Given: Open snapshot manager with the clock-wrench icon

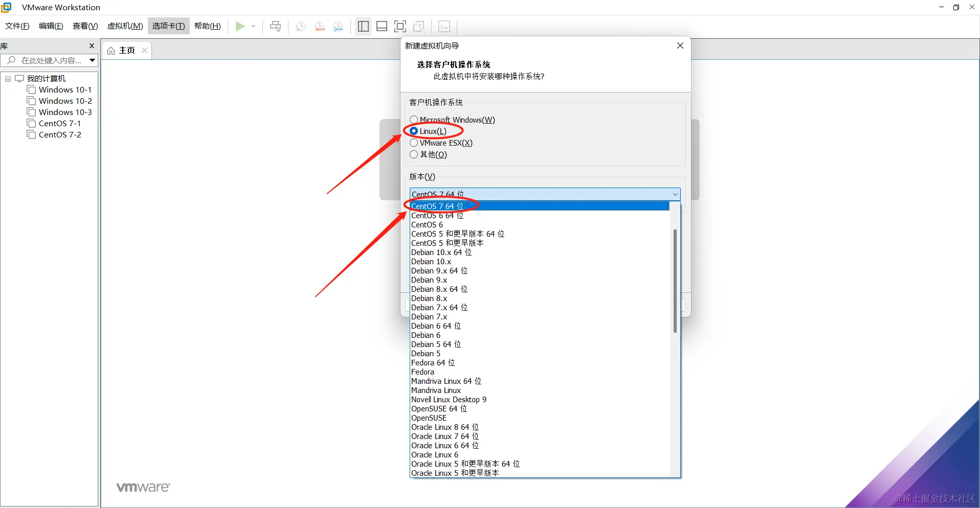Looking at the screenshot, I should (x=338, y=27).
